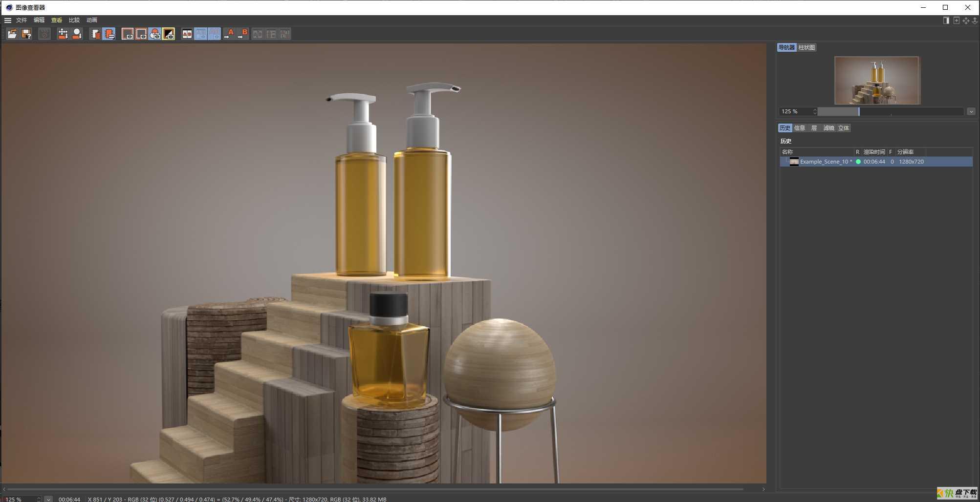Open the 文件 menu
Viewport: 980px width, 502px height.
coord(22,20)
